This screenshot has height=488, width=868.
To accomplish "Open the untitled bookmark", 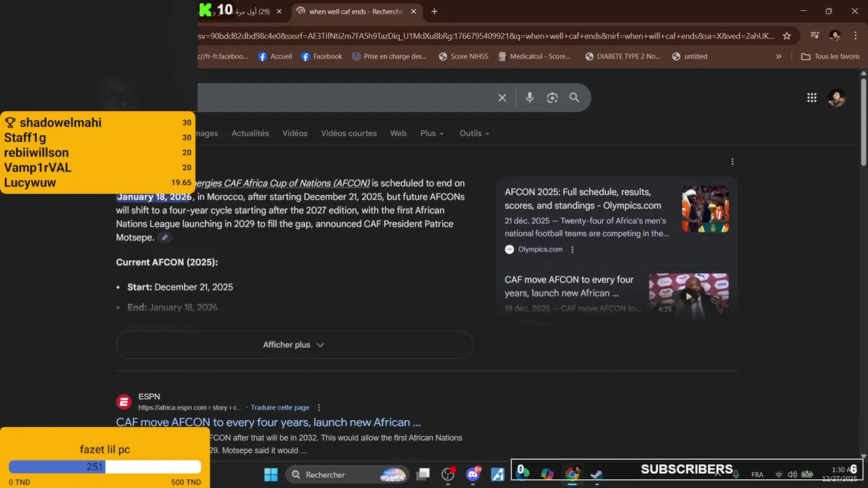I will pyautogui.click(x=690, y=57).
